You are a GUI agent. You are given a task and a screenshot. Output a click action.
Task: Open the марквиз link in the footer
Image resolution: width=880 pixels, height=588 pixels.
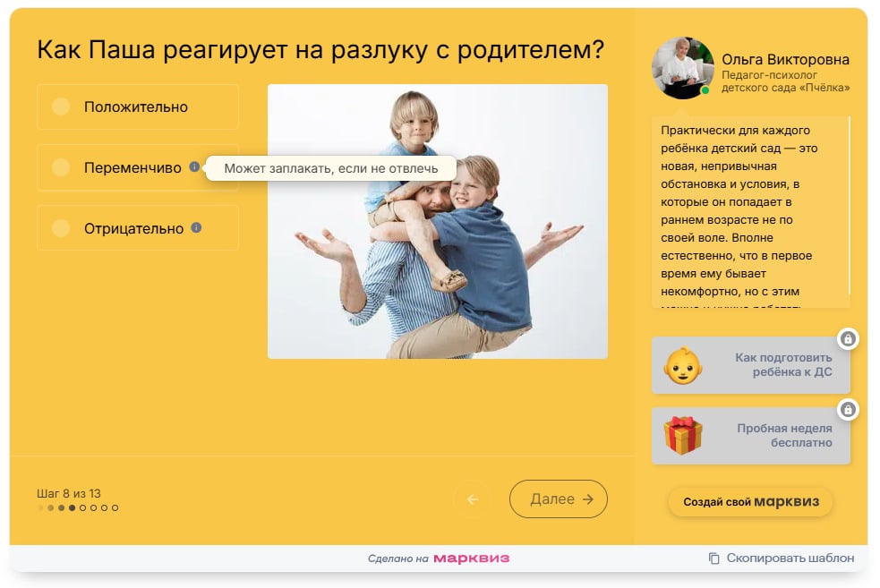tap(472, 557)
